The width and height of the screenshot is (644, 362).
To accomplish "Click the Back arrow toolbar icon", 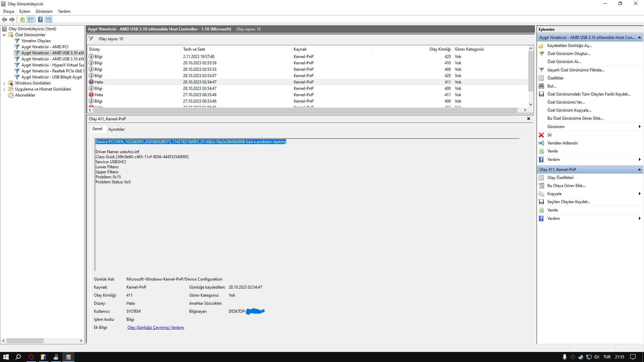I will click(4, 19).
